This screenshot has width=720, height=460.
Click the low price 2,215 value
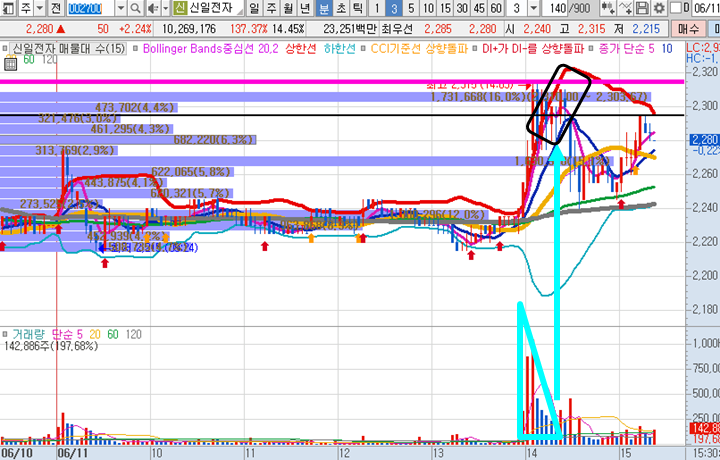[x=646, y=29]
